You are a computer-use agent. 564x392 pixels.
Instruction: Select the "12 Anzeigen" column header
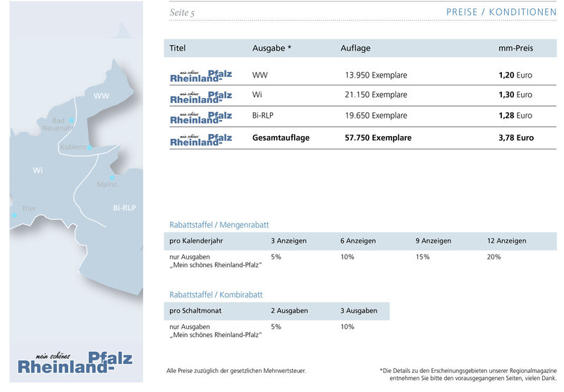(506, 241)
